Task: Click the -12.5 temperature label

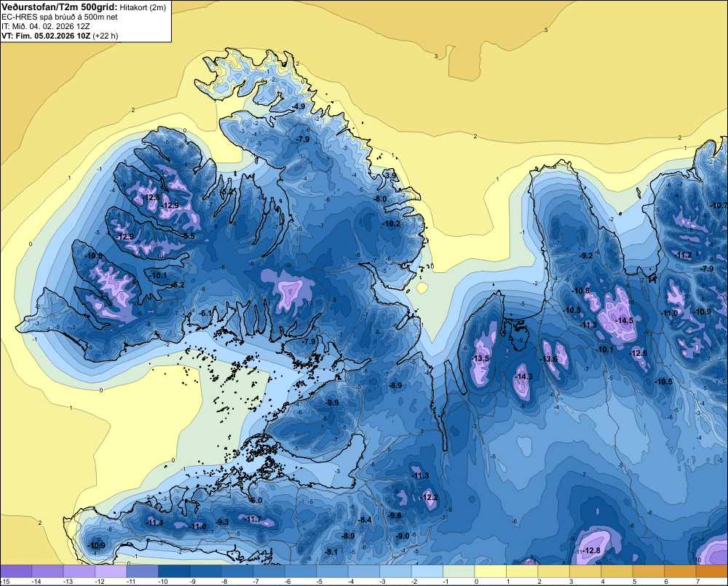Action: tap(638, 353)
